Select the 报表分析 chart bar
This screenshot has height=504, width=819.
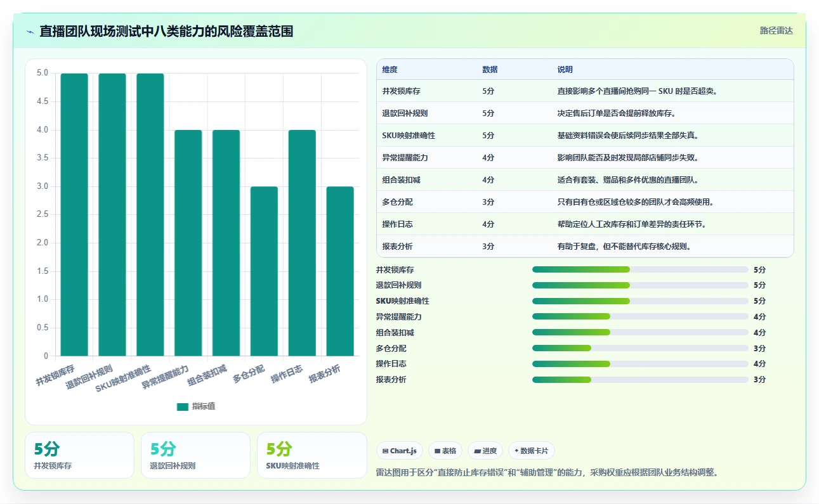[x=340, y=271]
